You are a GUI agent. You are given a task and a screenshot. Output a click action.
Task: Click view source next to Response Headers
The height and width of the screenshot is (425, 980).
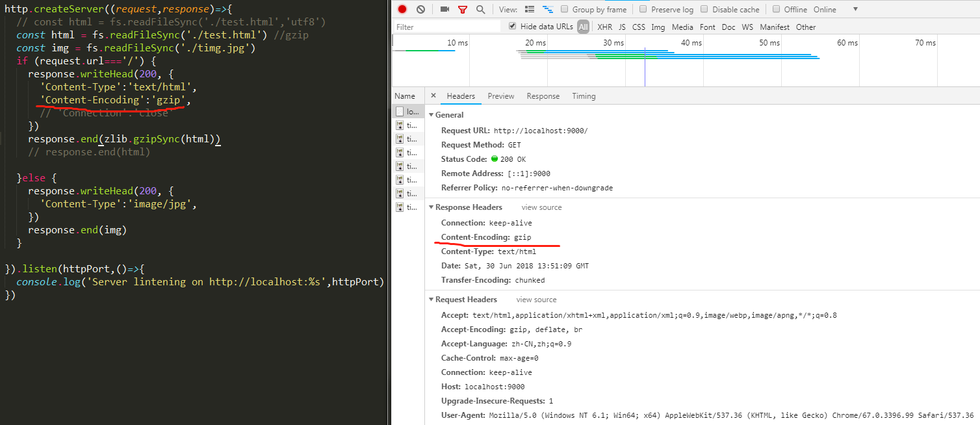coord(541,207)
